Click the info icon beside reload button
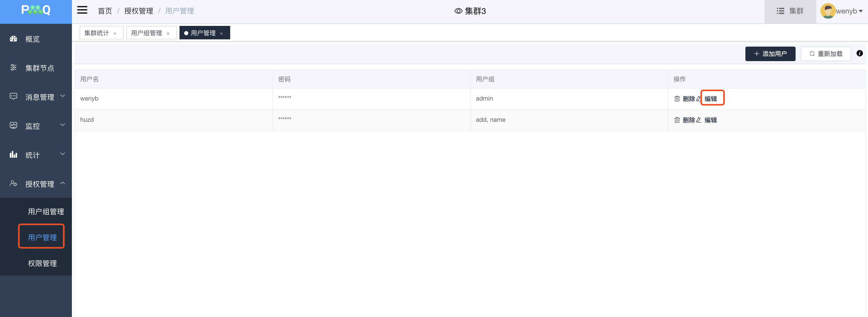Image resolution: width=868 pixels, height=317 pixels. coord(859,53)
